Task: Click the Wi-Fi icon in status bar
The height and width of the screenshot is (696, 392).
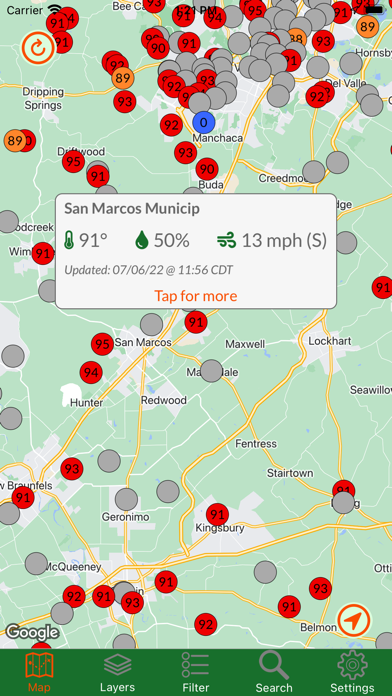Action: coord(55,9)
